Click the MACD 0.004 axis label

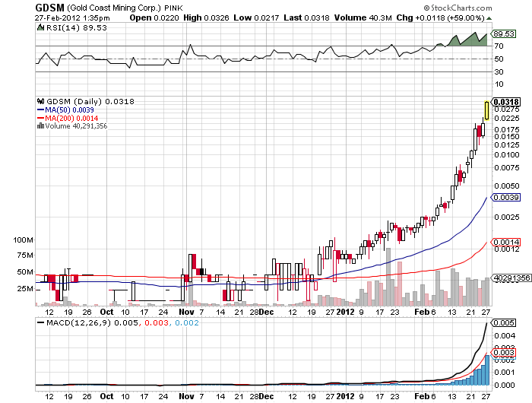click(505, 336)
